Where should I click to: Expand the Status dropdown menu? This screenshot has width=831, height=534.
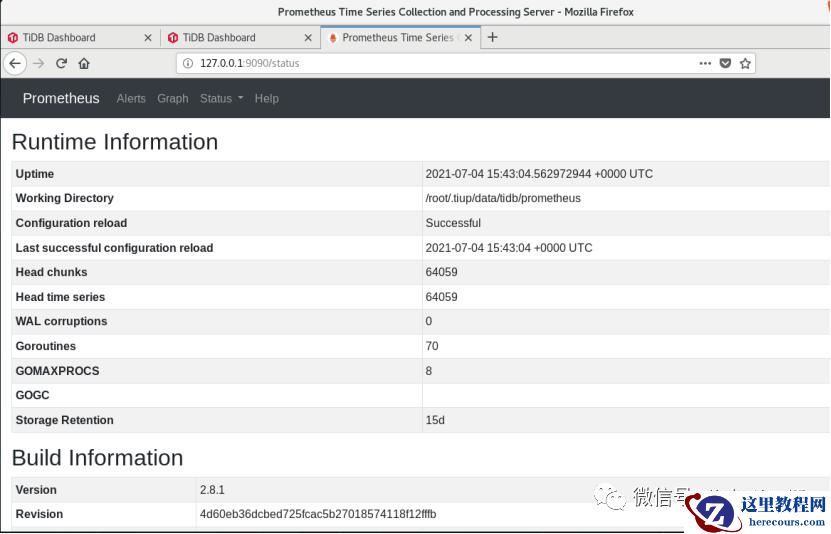point(221,99)
